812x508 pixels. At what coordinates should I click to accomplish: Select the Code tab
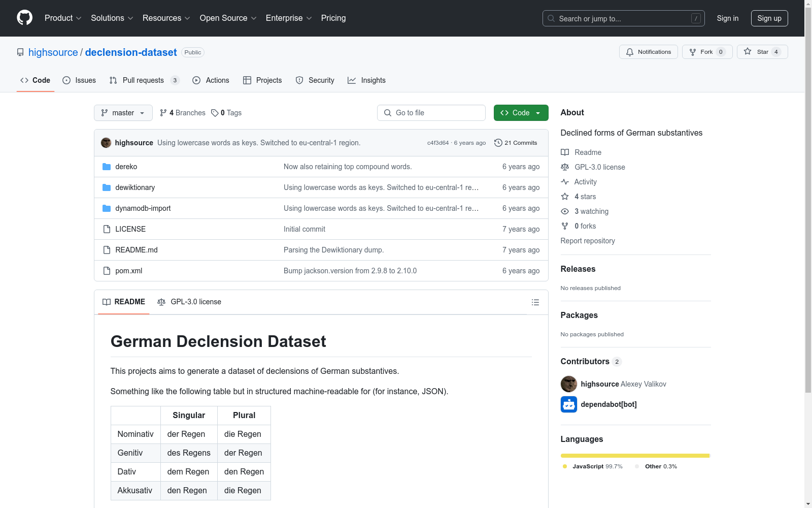(x=36, y=80)
